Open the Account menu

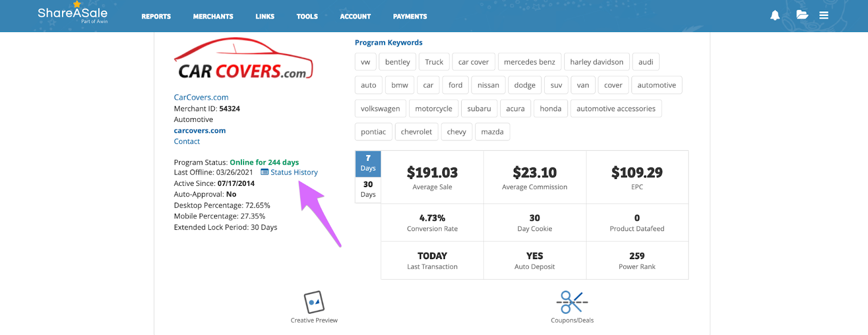pyautogui.click(x=355, y=16)
